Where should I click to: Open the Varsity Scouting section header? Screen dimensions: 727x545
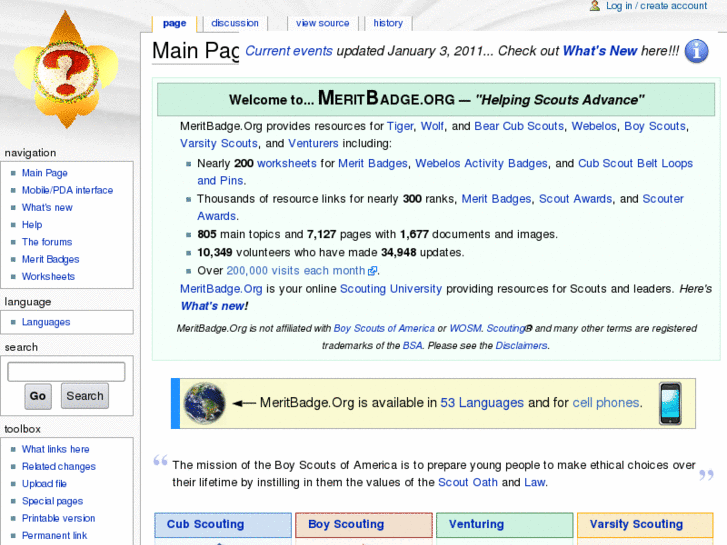point(636,524)
